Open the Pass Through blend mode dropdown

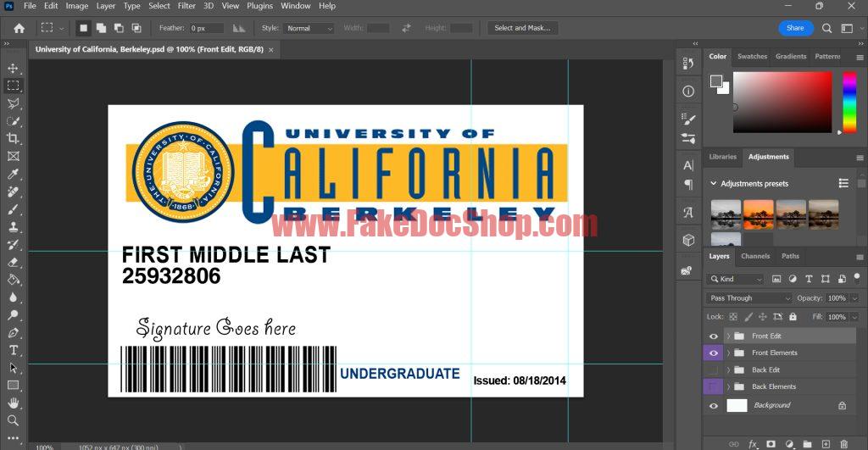(x=749, y=297)
